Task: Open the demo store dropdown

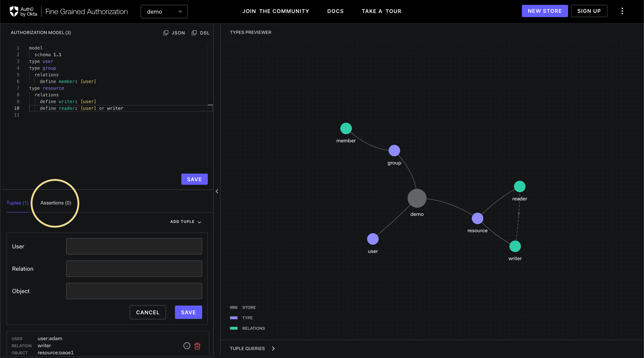Action: [164, 12]
